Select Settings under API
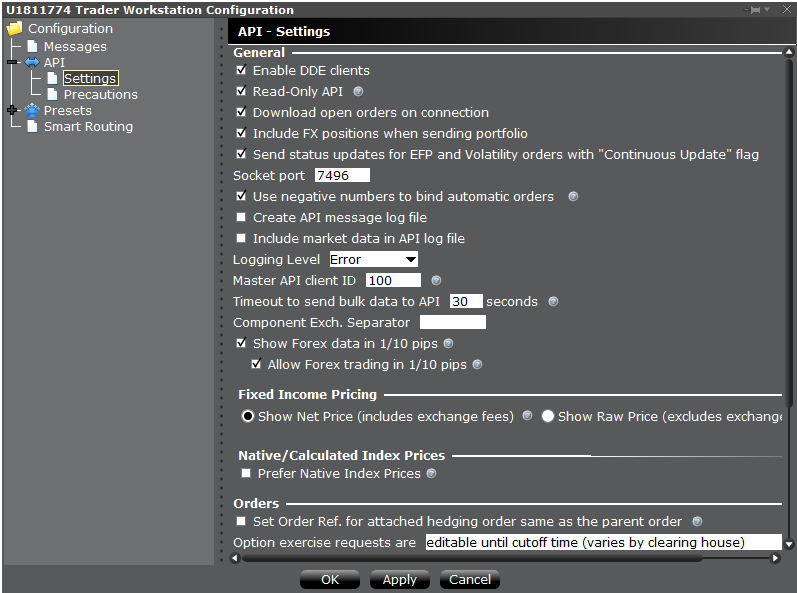This screenshot has height=593, width=797. tap(90, 78)
